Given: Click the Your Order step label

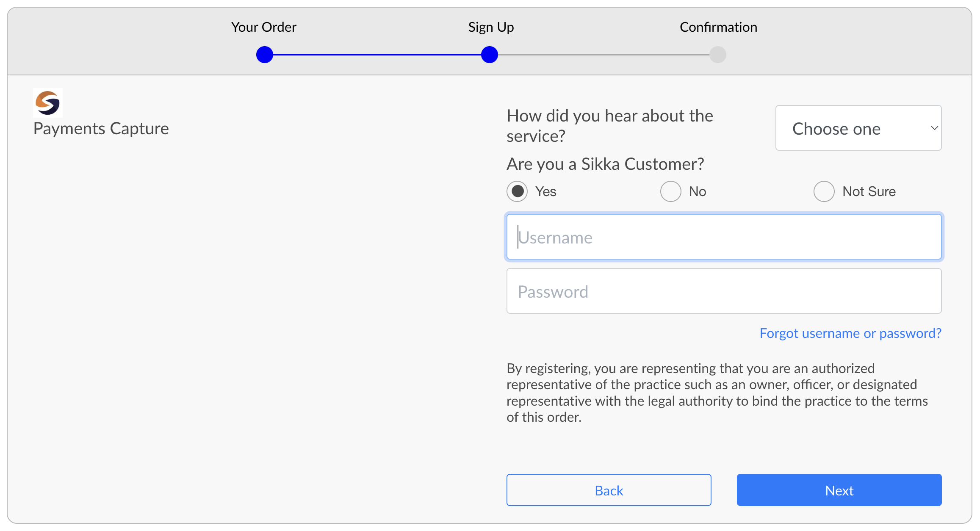Looking at the screenshot, I should click(x=263, y=27).
